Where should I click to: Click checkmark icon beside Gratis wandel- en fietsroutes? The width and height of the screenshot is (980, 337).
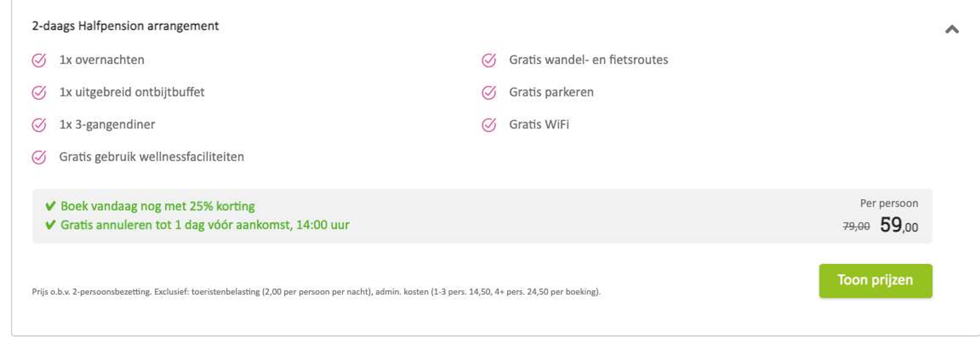tap(489, 60)
